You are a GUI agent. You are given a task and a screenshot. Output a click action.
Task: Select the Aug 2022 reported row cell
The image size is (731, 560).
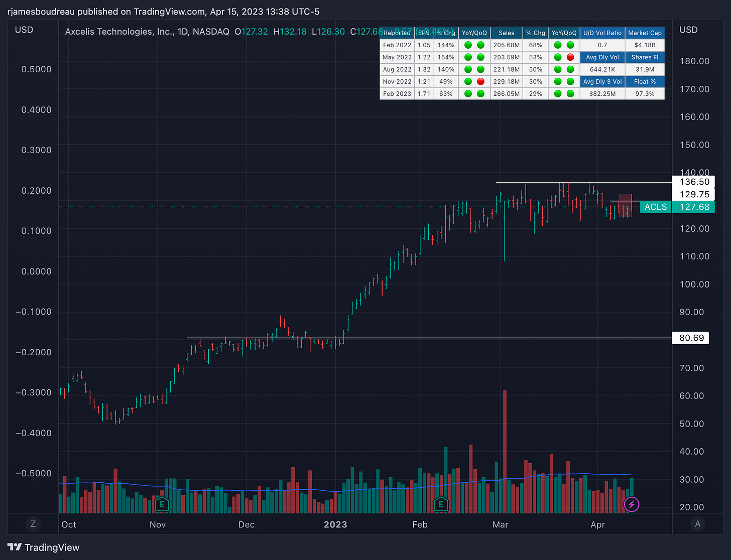[x=397, y=69]
